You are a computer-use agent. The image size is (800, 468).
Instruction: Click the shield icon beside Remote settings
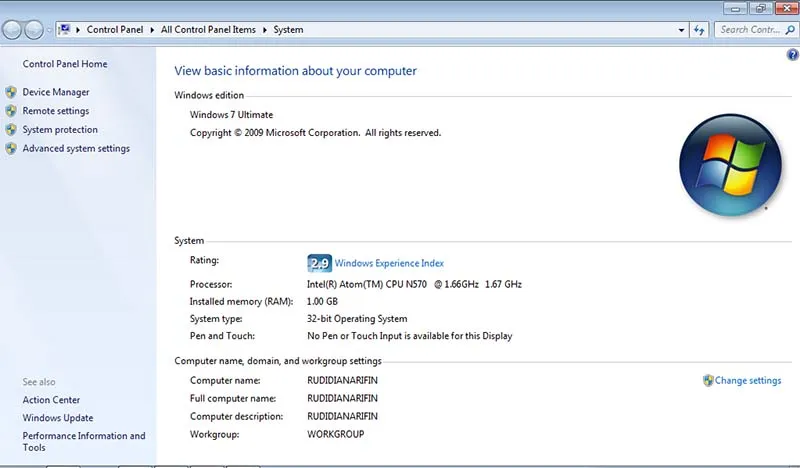click(11, 111)
